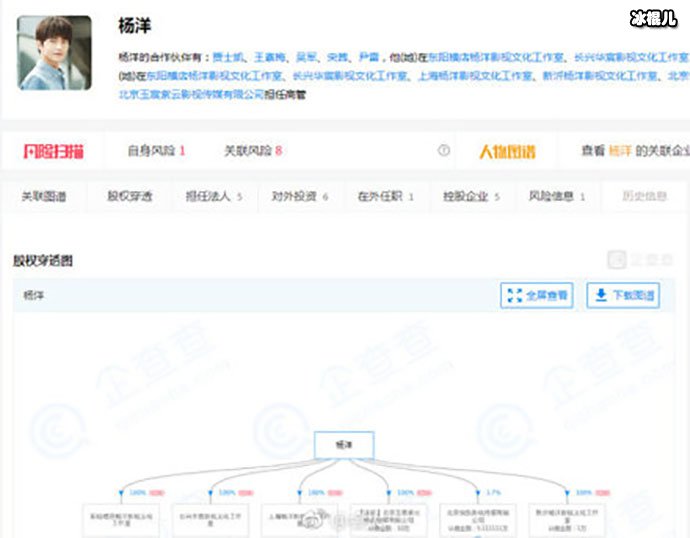Open 北京玉宸紫云影视传媒有限公司 company link

pyautogui.click(x=191, y=95)
